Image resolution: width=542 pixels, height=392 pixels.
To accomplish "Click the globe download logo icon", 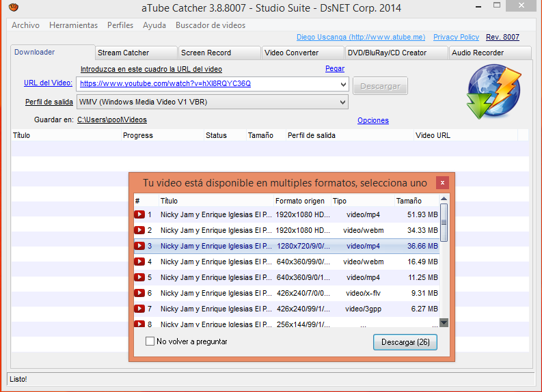I will coord(494,92).
